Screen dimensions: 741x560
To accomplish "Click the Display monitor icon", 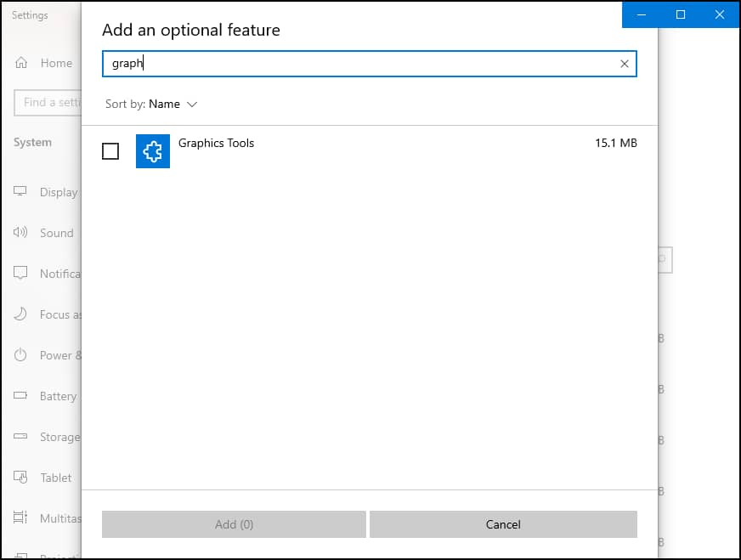I will [20, 191].
